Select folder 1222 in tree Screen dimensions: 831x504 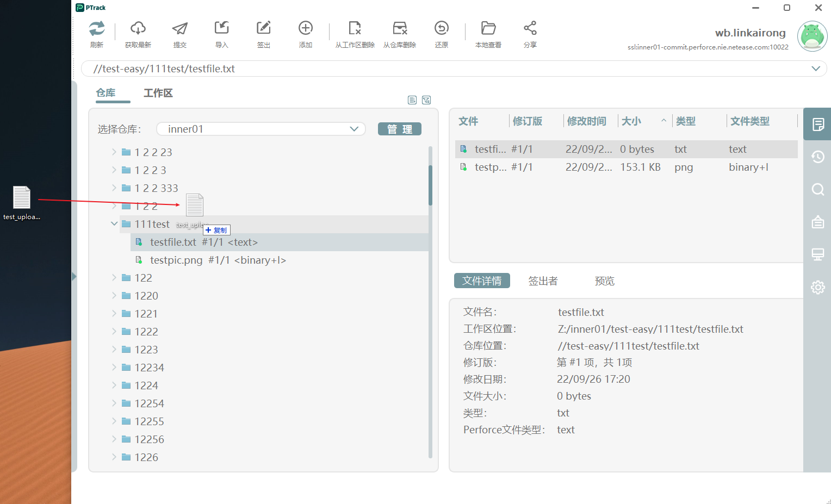click(x=146, y=332)
